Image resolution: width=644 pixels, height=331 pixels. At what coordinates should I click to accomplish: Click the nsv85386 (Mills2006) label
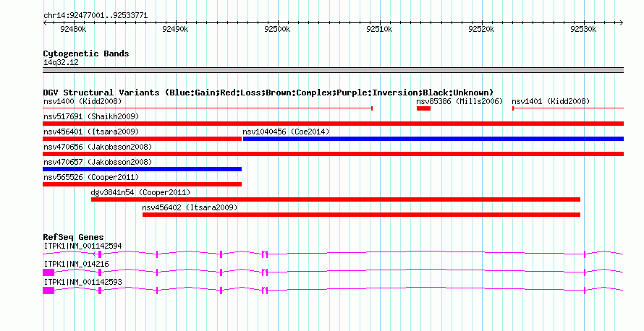pos(459,101)
